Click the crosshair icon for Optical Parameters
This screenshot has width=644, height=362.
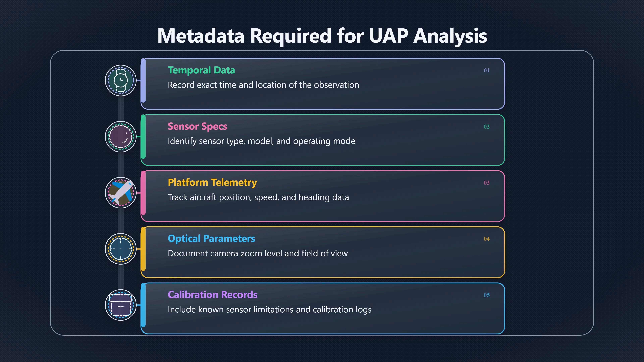[121, 249]
